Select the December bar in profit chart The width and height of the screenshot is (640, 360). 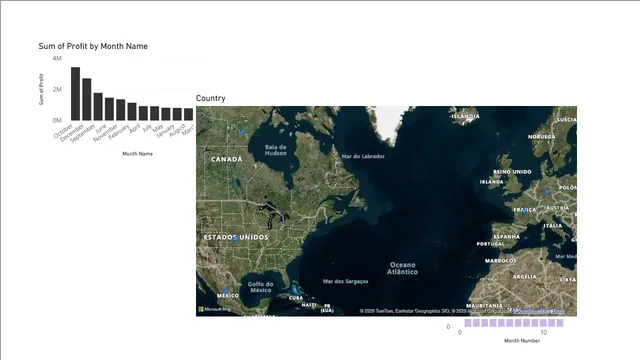(87, 99)
